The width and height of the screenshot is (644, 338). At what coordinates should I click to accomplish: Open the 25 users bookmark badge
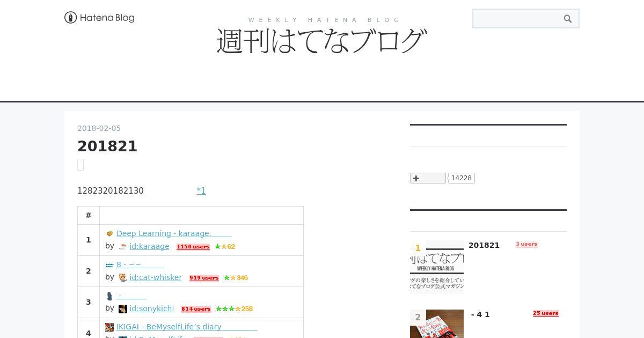(545, 313)
